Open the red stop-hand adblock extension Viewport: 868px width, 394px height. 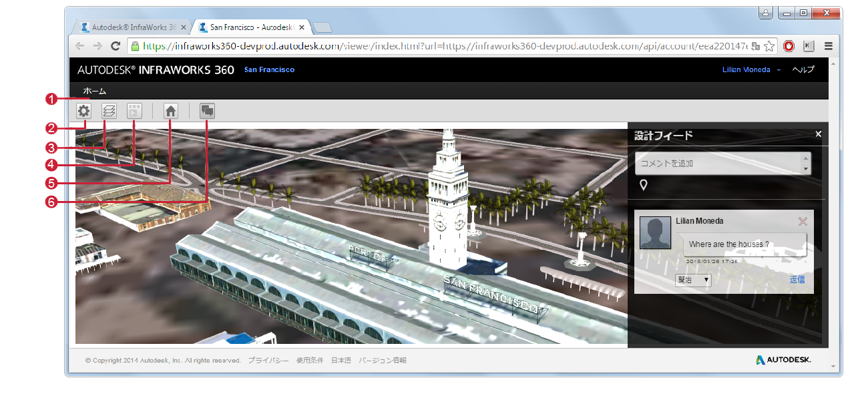(x=789, y=47)
